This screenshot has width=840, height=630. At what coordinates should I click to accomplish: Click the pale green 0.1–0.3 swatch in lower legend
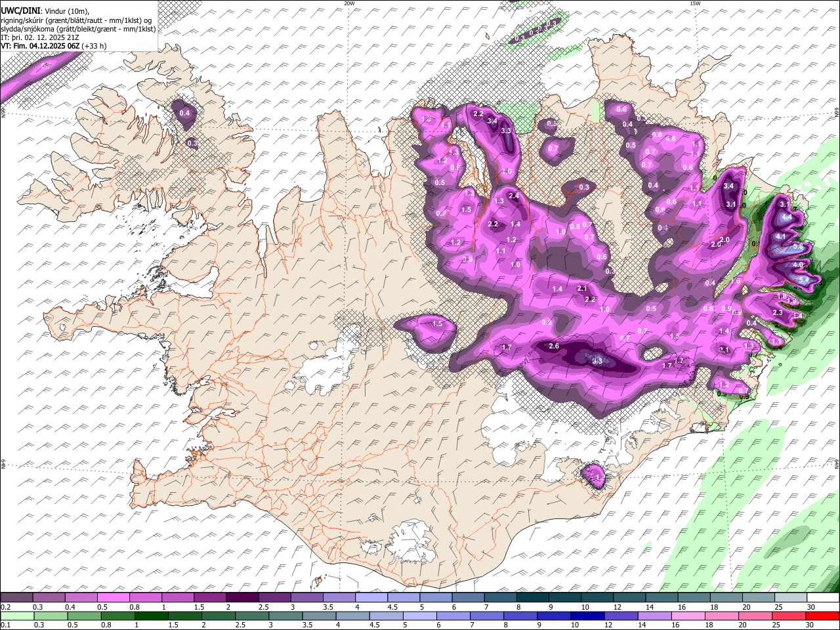(17, 616)
